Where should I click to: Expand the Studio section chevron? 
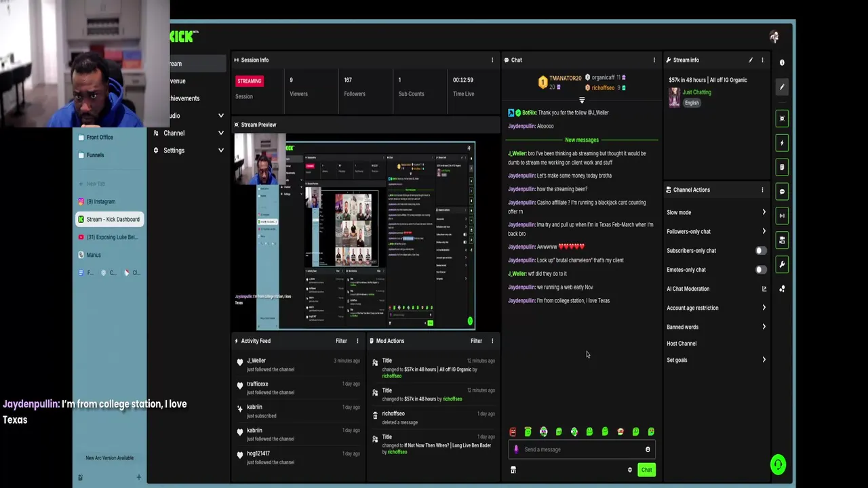click(x=220, y=116)
